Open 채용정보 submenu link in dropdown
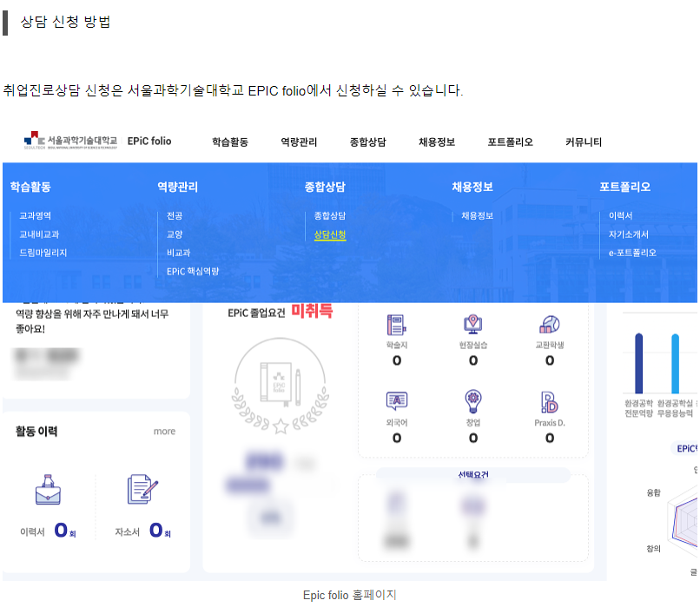The image size is (700, 607). coord(477,215)
